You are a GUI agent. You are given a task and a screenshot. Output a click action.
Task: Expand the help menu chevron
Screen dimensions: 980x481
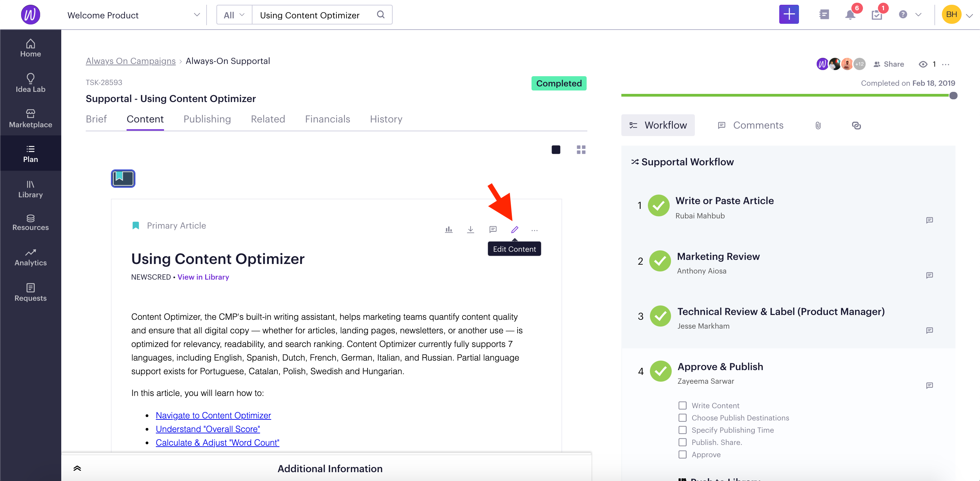coord(918,15)
